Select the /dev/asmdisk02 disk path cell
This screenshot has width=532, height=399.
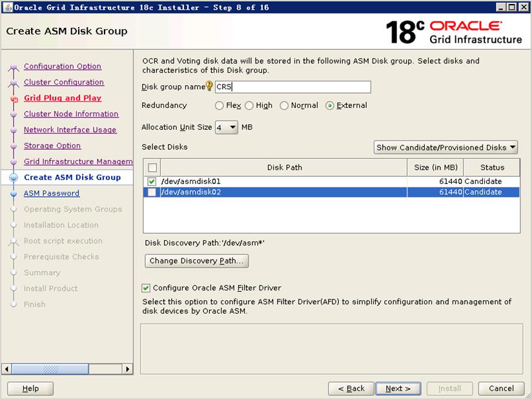pos(283,192)
